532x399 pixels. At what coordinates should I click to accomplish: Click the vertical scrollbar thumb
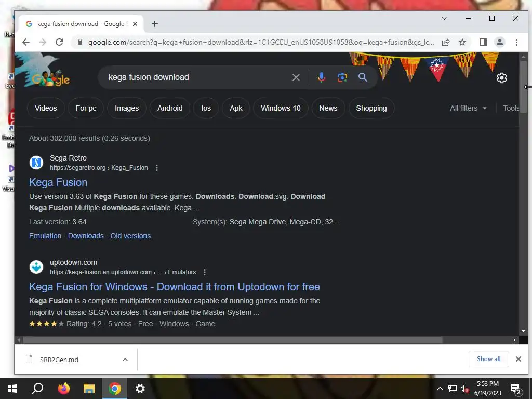click(x=523, y=87)
